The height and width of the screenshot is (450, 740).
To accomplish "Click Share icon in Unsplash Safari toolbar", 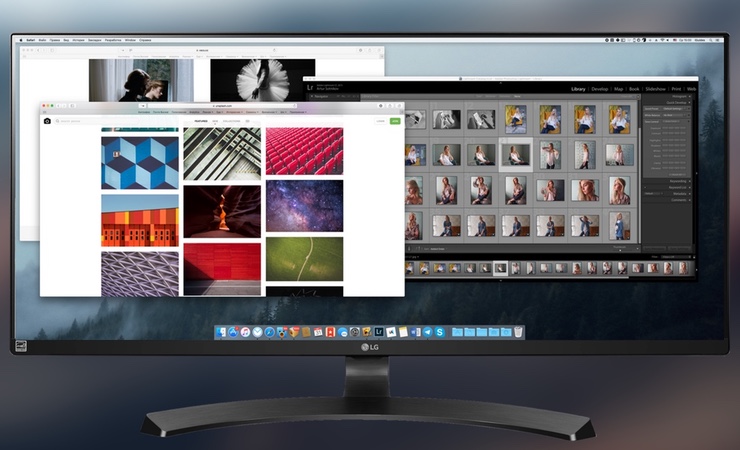I will coord(390,106).
